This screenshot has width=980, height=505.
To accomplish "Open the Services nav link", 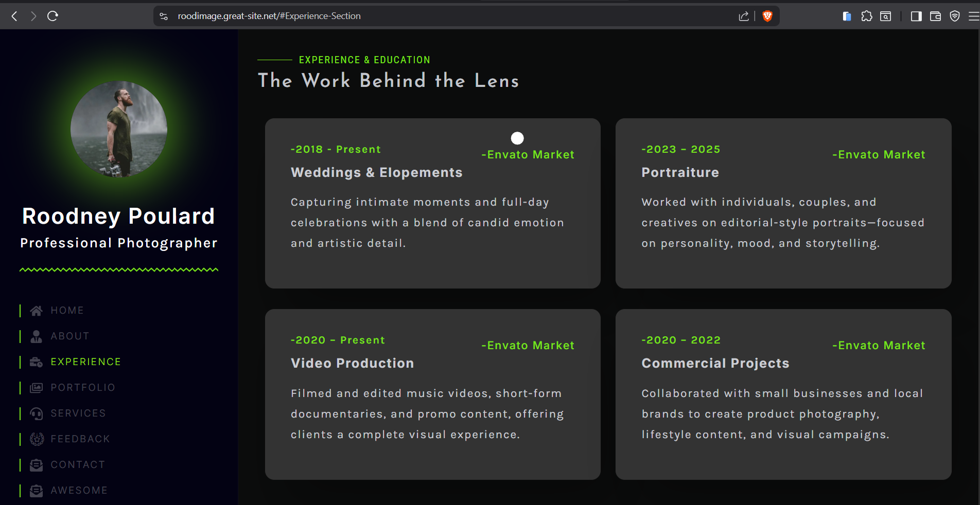I will point(78,413).
